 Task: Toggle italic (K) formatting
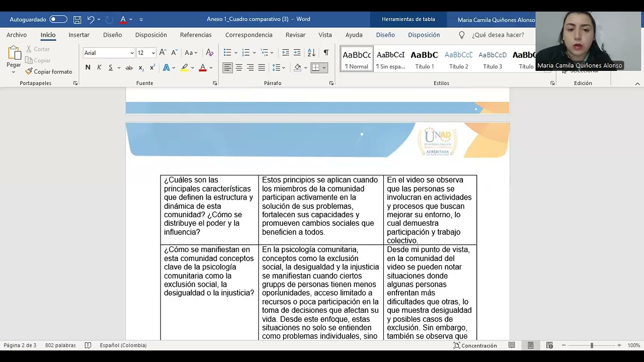[99, 67]
